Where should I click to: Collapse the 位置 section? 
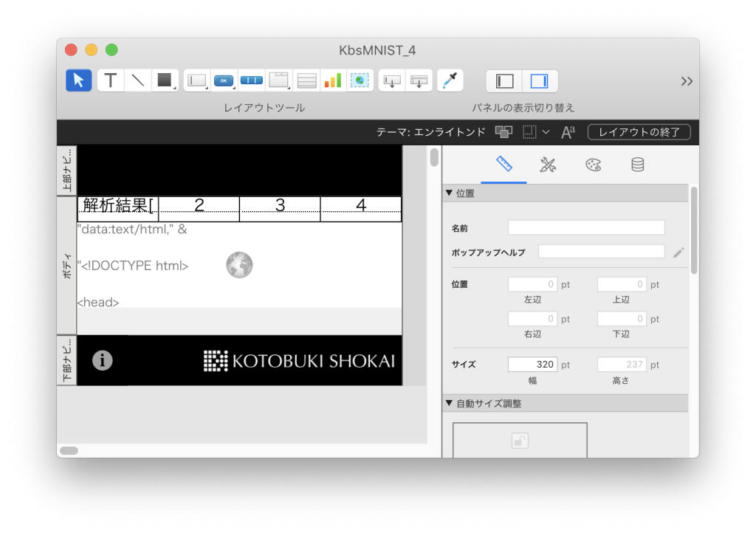pos(450,193)
